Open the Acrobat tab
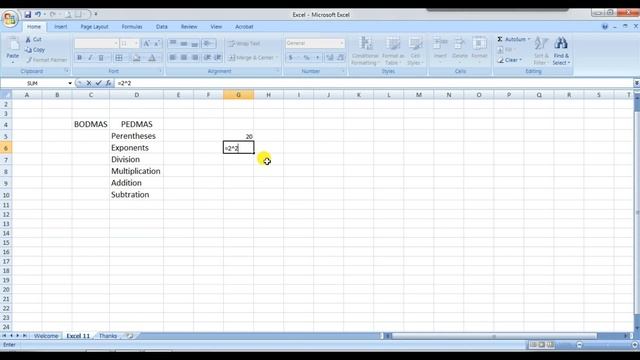The image size is (640, 360). pos(244,27)
